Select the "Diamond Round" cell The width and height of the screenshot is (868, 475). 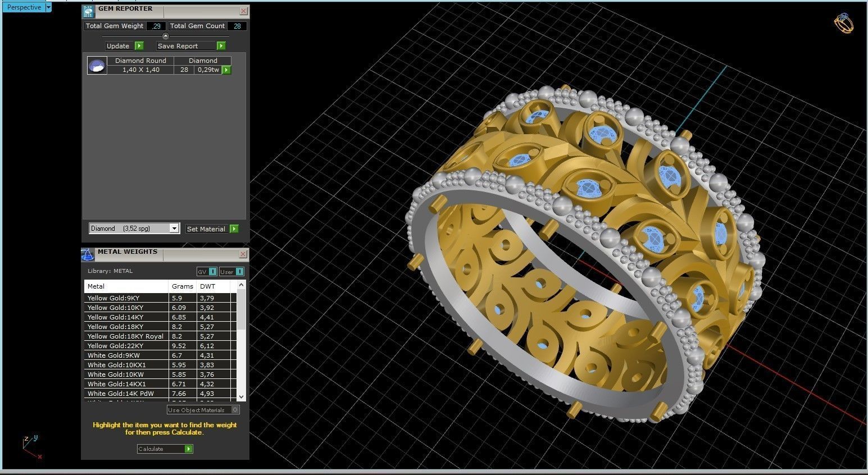[140, 61]
